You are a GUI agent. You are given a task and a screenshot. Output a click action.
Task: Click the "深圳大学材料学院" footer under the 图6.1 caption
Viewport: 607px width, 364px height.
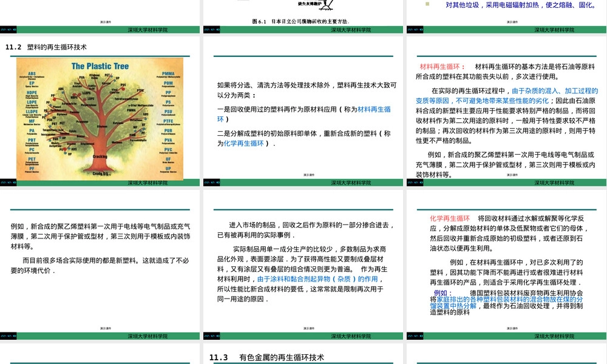351,30
